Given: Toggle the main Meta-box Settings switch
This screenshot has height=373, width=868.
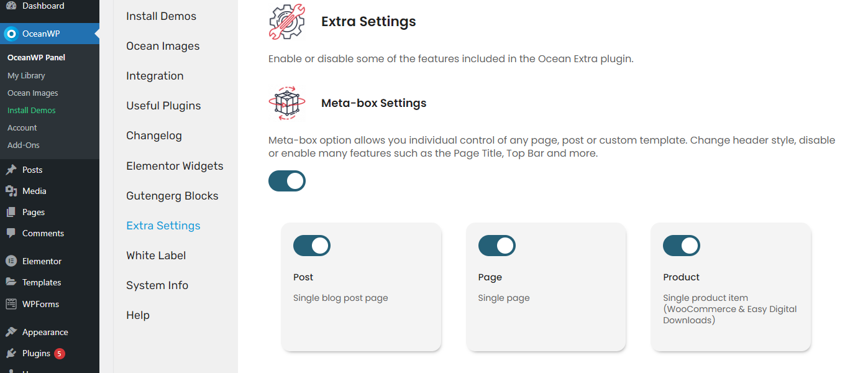Looking at the screenshot, I should [287, 181].
